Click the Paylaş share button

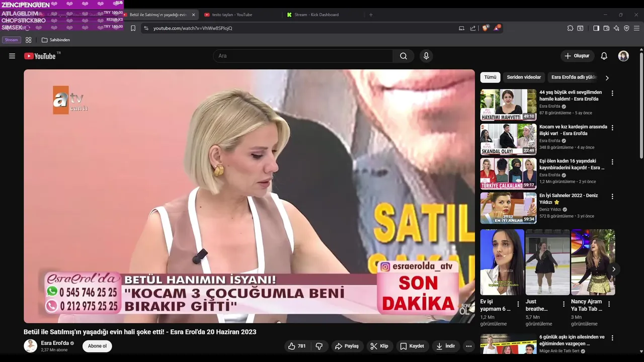coord(347,346)
